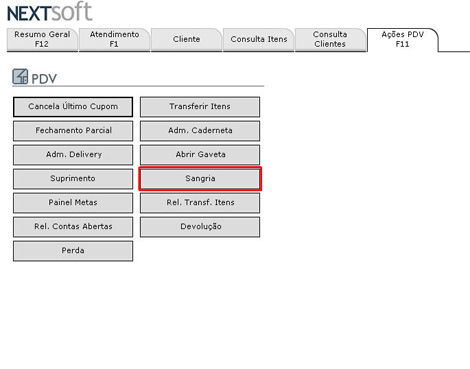Open Fechamento Parcial

point(73,131)
